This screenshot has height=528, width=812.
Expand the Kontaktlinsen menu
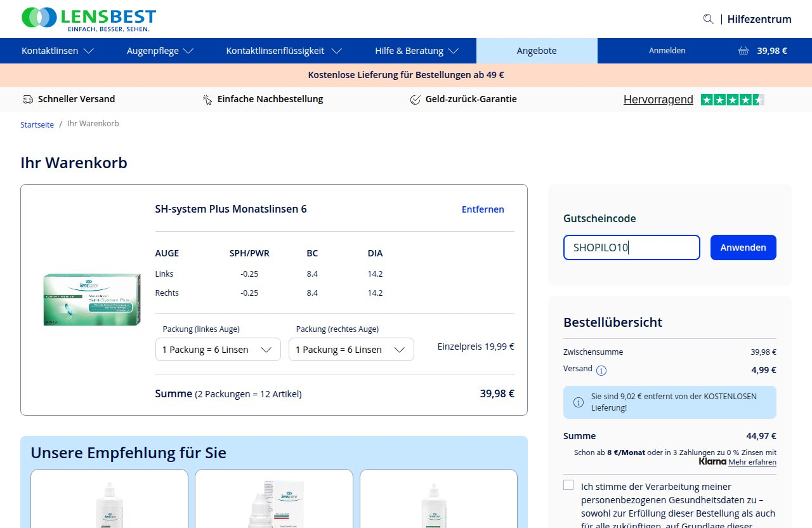click(58, 51)
